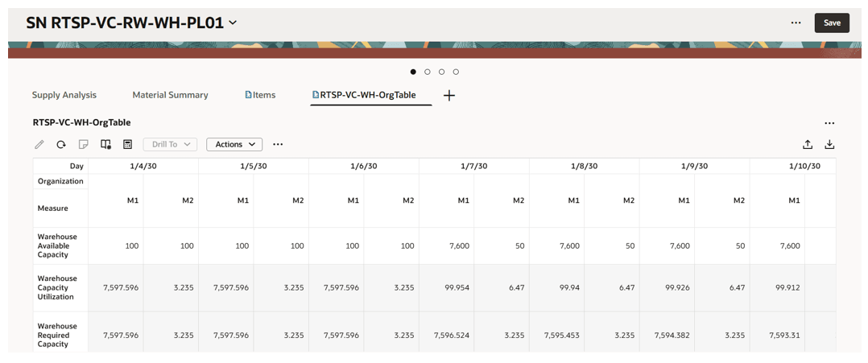Click the M1 organization header under 1/4/30

(116, 201)
